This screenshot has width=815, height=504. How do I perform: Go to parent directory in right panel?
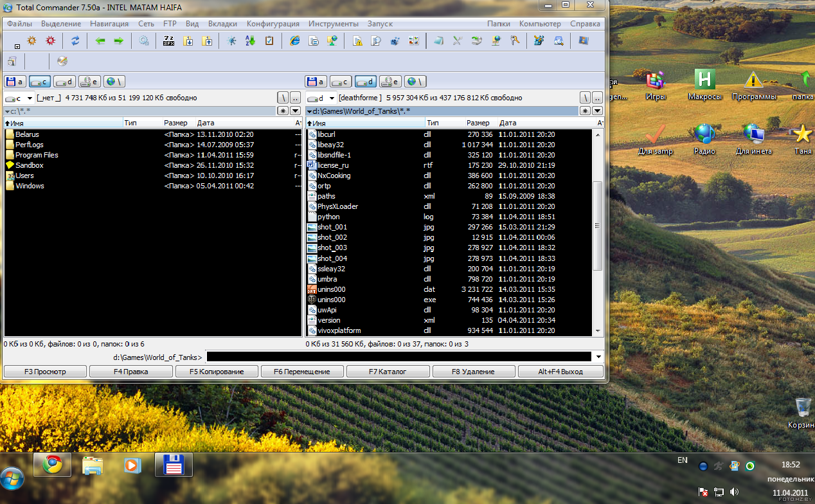tap(598, 98)
